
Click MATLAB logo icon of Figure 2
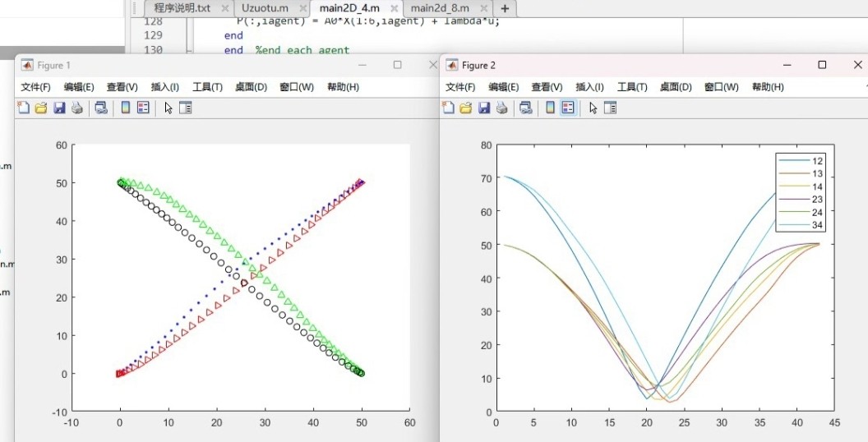[x=452, y=65]
